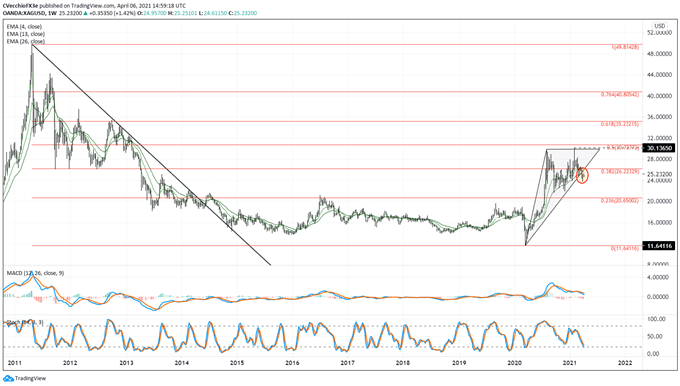
Task: Select the EMA (26, close) indicator label
Action: pyautogui.click(x=26, y=41)
